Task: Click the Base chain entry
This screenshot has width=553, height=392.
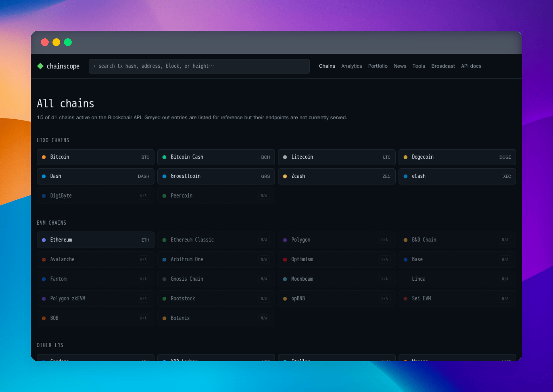Action: pyautogui.click(x=457, y=259)
